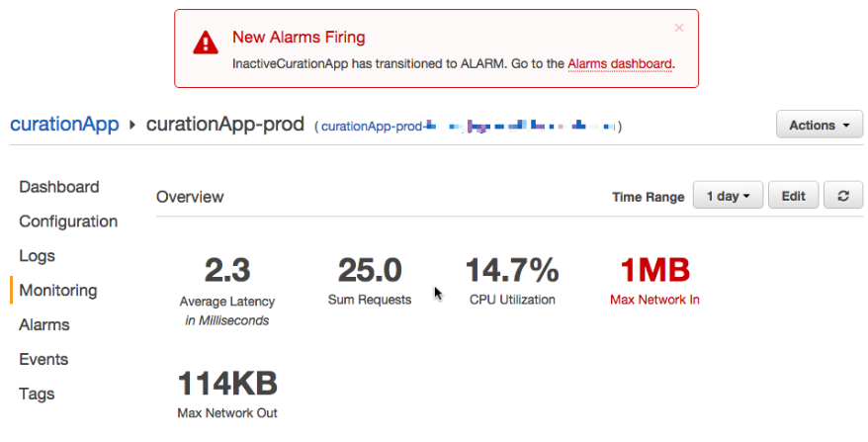Click the breadcrumb arrow after curationApp
This screenshot has width=868, height=442.
pos(132,125)
